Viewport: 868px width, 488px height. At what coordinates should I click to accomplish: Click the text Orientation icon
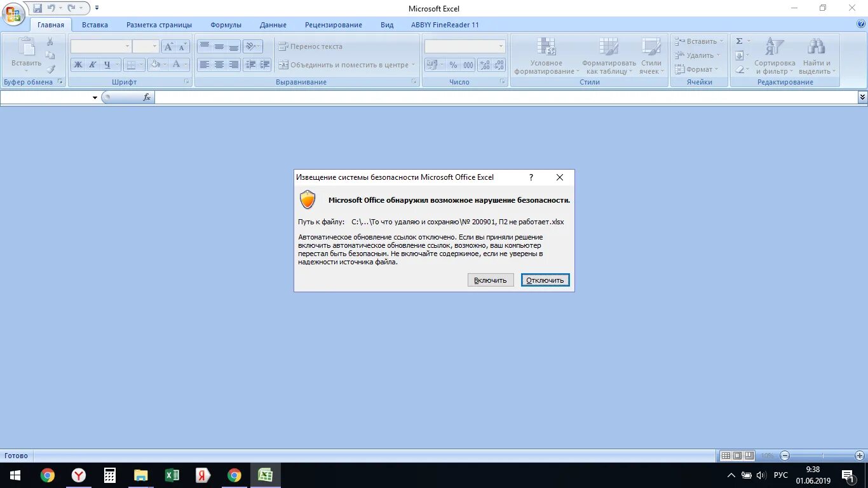click(x=250, y=46)
